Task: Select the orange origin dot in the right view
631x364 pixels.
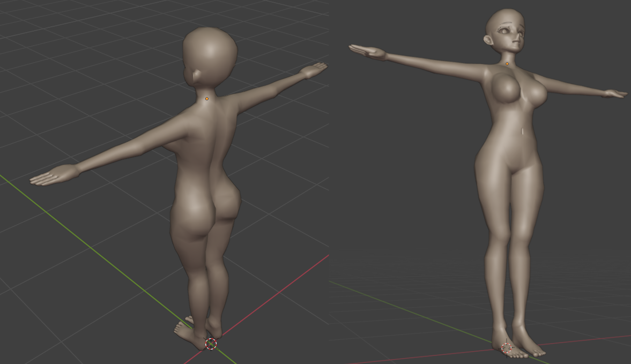Action: (507, 64)
